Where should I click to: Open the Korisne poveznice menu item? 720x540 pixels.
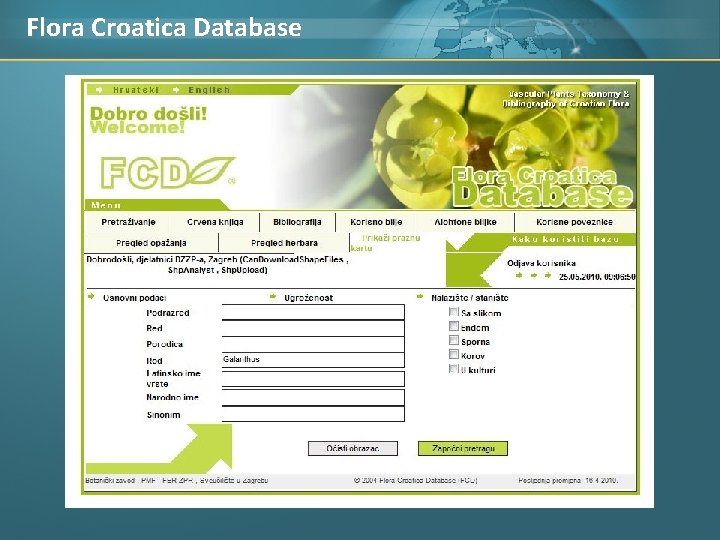[574, 222]
